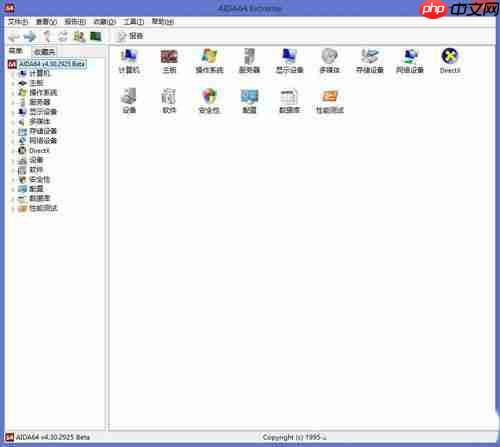Select 操作系统 in the left tree
Image resolution: width=500 pixels, height=447 pixels.
43,93
